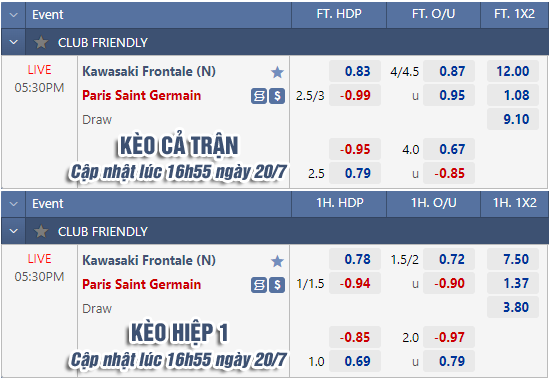The image size is (551, 381).
Task: Pick full-time handicap odds -0.99
Action: pyautogui.click(x=355, y=95)
